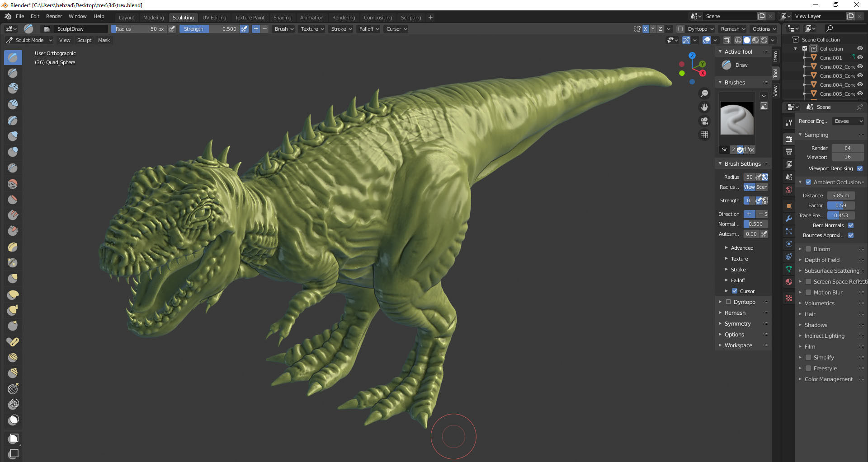
Task: Expand the Cone.003_Cone outliner item
Action: [x=805, y=76]
